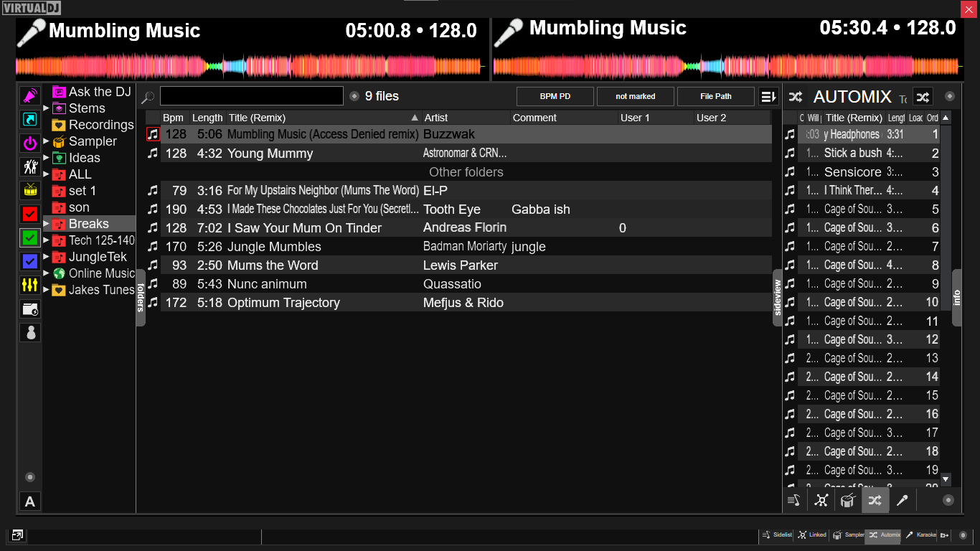Click folder export icon in bottom bar

(945, 535)
